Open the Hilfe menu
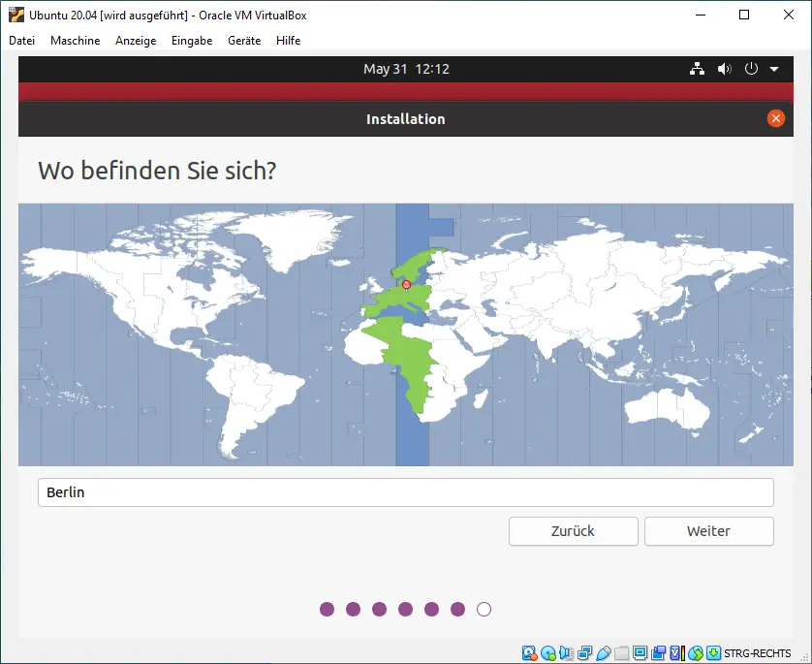 pyautogui.click(x=288, y=41)
